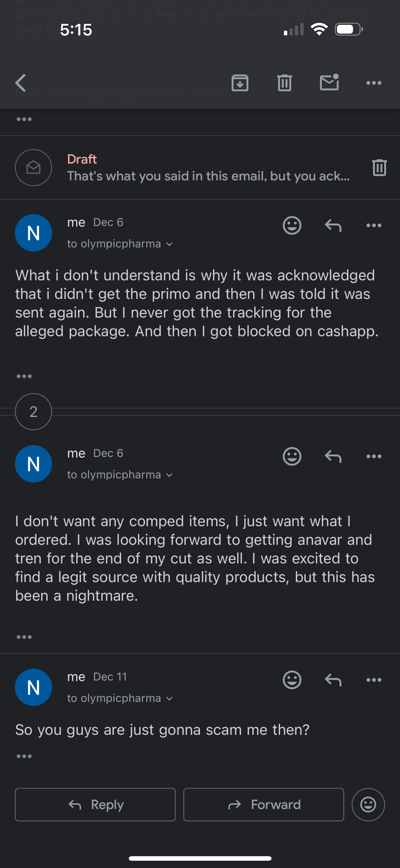
Task: Open the top toolbar more options menu
Action: [x=374, y=83]
